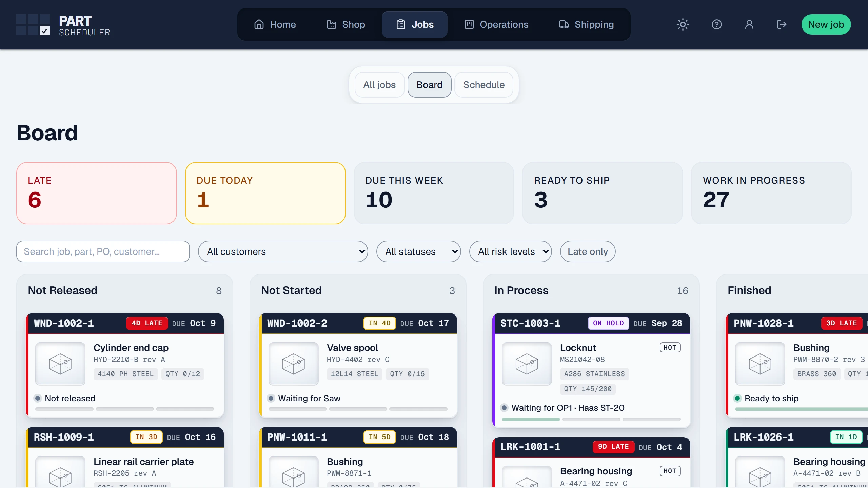Open job card WND-1002-1

point(125,365)
